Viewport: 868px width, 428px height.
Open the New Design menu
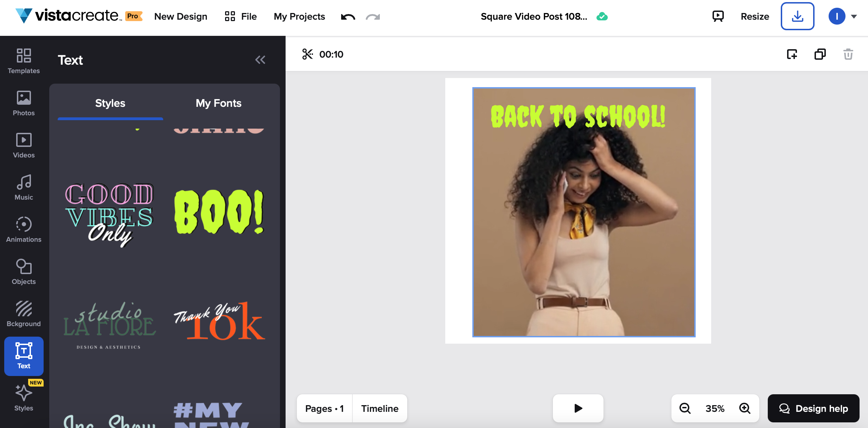pyautogui.click(x=180, y=17)
